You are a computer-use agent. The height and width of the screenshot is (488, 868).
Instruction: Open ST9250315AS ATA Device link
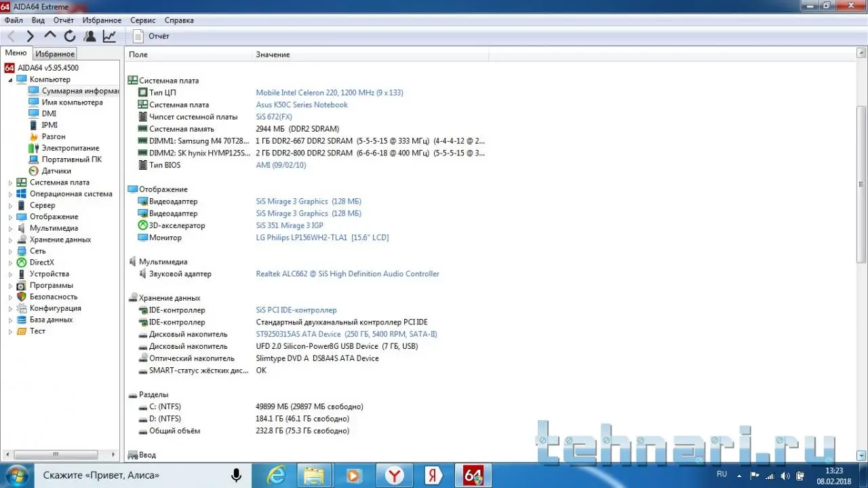click(x=347, y=334)
